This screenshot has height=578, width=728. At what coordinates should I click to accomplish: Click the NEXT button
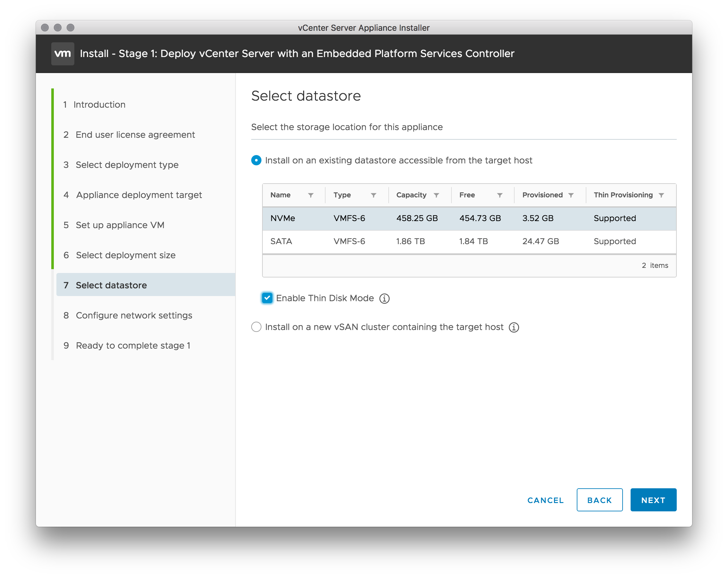click(x=653, y=500)
